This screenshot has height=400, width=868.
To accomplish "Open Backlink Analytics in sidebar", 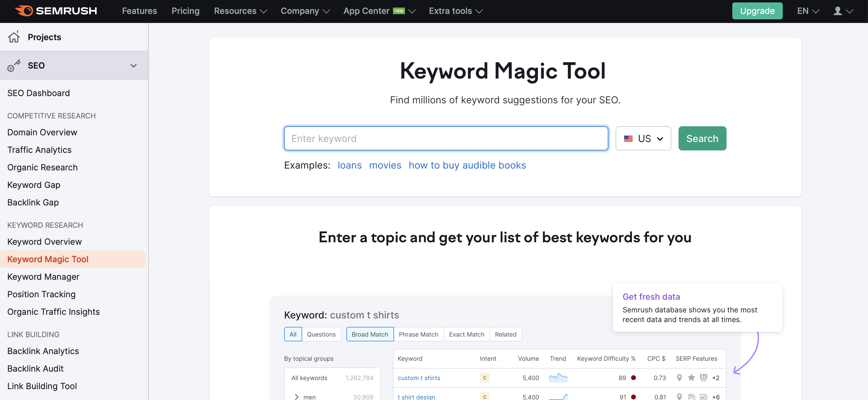I will (43, 351).
